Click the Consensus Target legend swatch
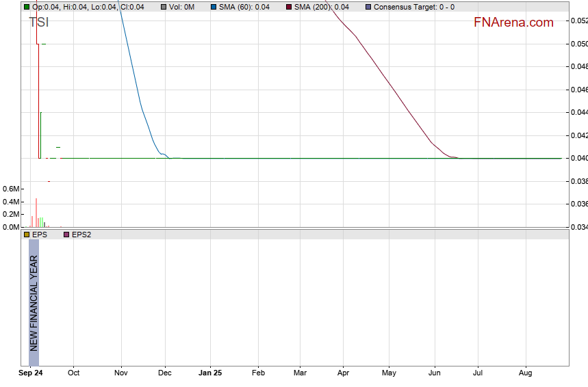The width and height of the screenshot is (588, 387). pos(368,7)
